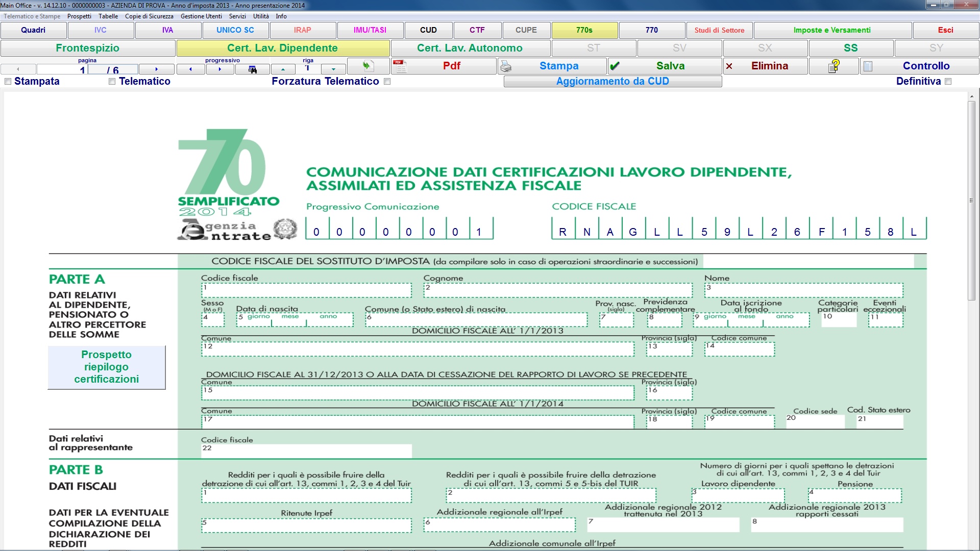This screenshot has width=980, height=551.
Task: Click the Ritenute Irpef field 5
Action: [x=306, y=525]
